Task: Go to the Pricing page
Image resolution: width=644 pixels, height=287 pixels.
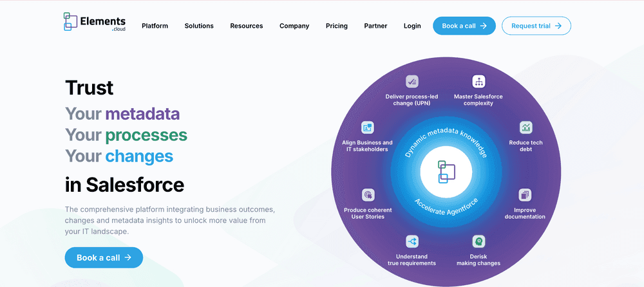Action: 337,26
